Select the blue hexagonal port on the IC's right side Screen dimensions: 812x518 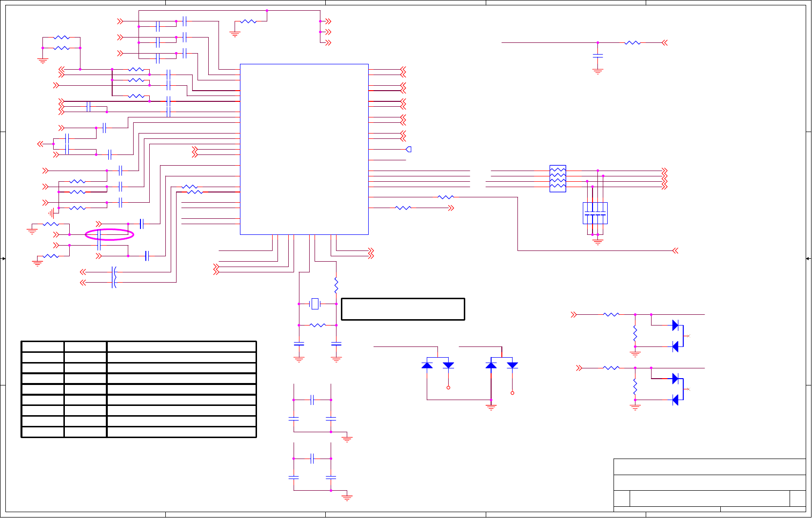click(x=409, y=150)
